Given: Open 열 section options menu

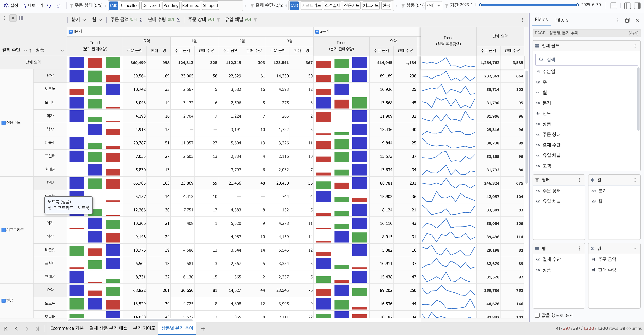Looking at the screenshot, I should click(x=635, y=180).
